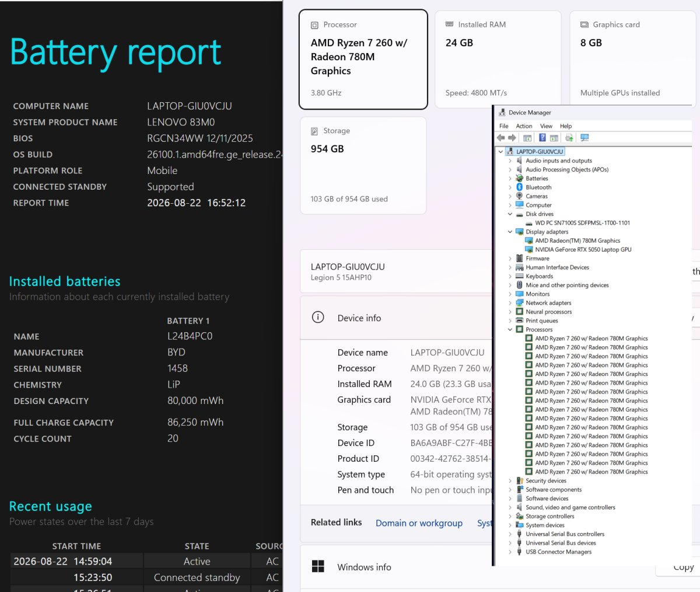Open the Windows info section in Settings
This screenshot has height=592, width=700.
(x=397, y=567)
